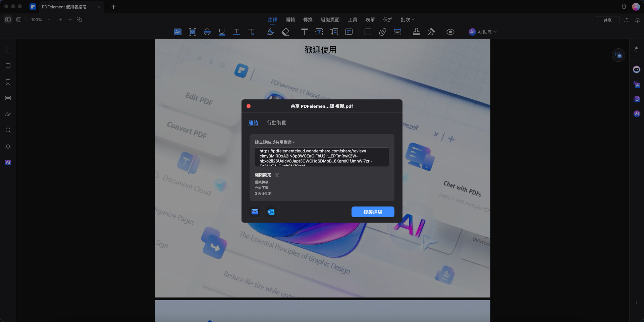644x322 pixels.
Task: Toggle annotation visibility eye icon
Action: pyautogui.click(x=450, y=32)
